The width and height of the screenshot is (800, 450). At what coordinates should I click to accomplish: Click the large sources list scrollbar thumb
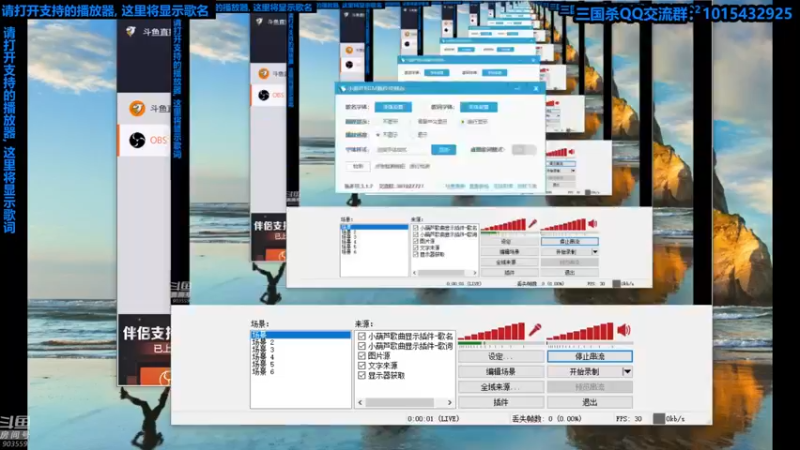(x=399, y=402)
